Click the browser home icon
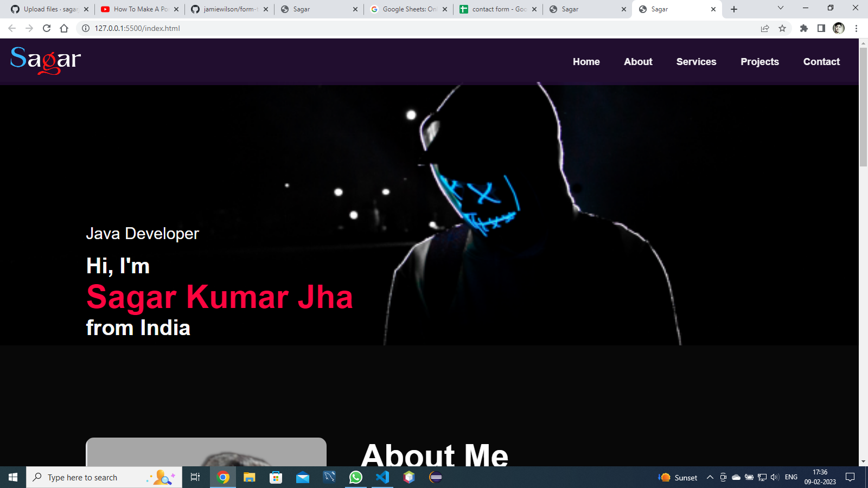 (64, 28)
